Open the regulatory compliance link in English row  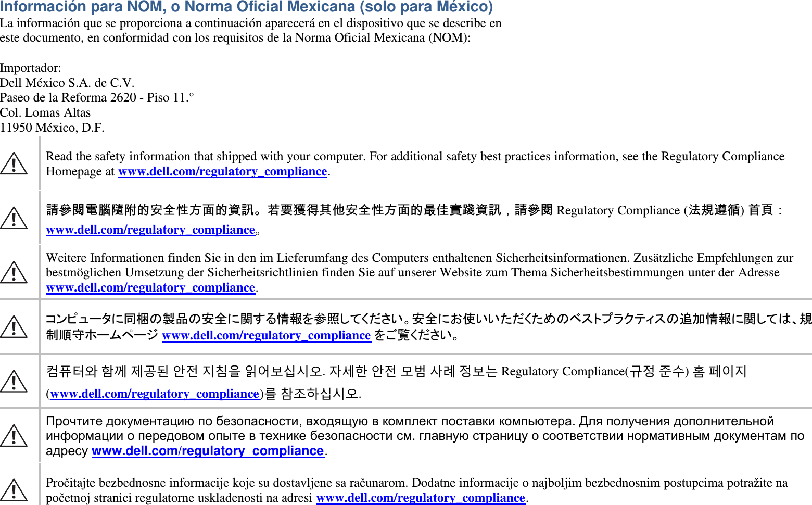tap(223, 172)
